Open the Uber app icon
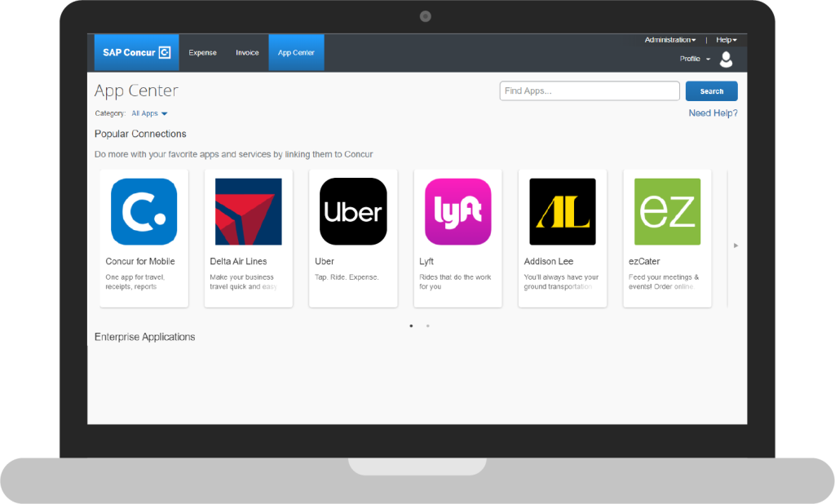 click(x=353, y=211)
